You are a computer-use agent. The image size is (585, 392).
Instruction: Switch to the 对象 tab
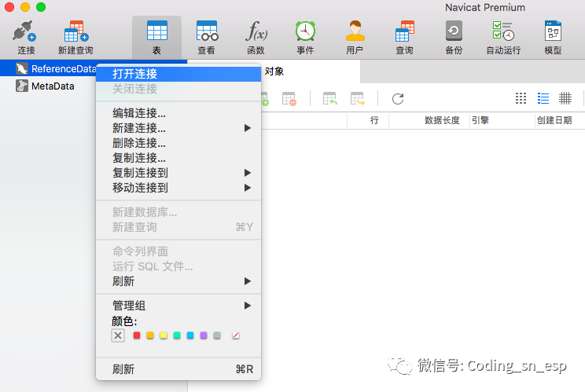coord(274,71)
